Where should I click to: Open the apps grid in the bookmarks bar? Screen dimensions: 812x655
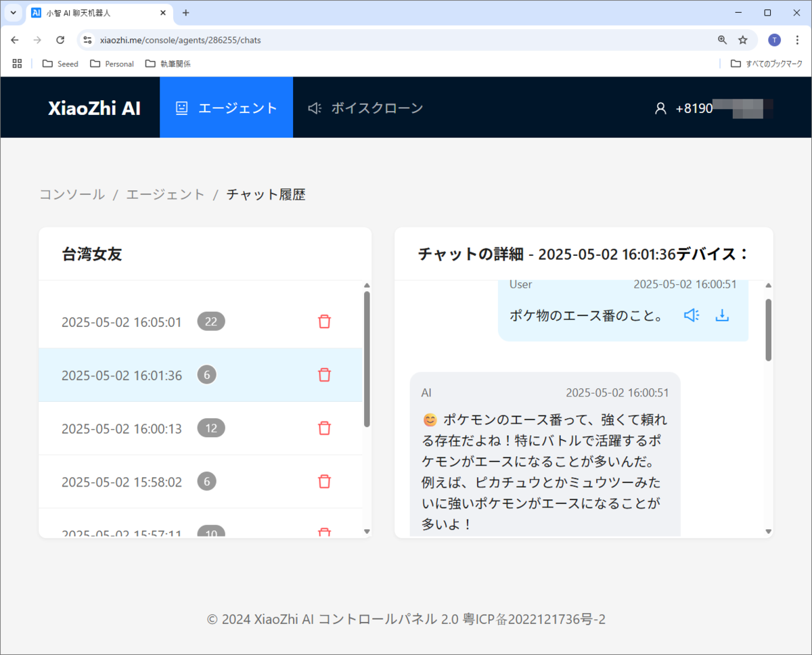point(17,64)
